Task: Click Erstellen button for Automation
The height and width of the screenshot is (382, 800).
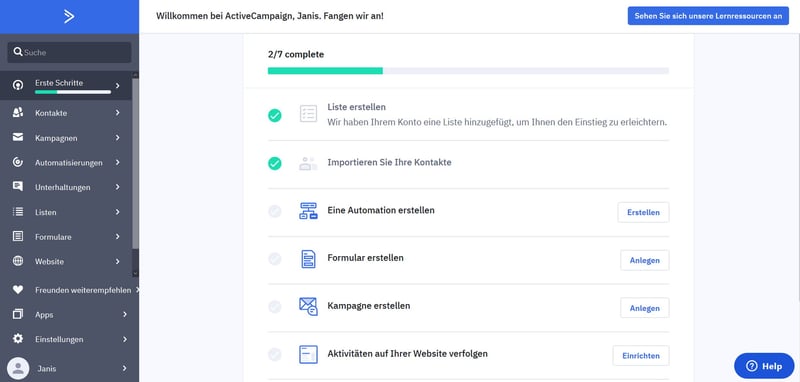Action: click(x=643, y=212)
